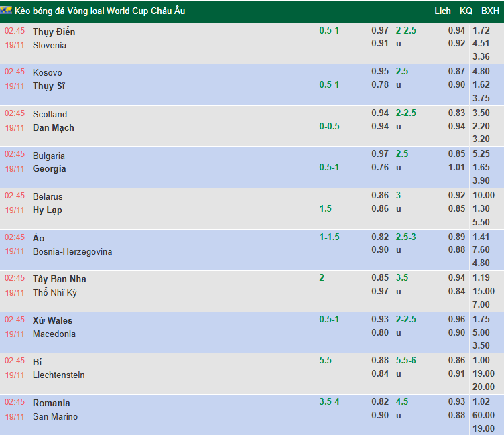Viewport: 504px width, 435px height.
Task: Click the Đan Mạch team name
Action: click(54, 127)
